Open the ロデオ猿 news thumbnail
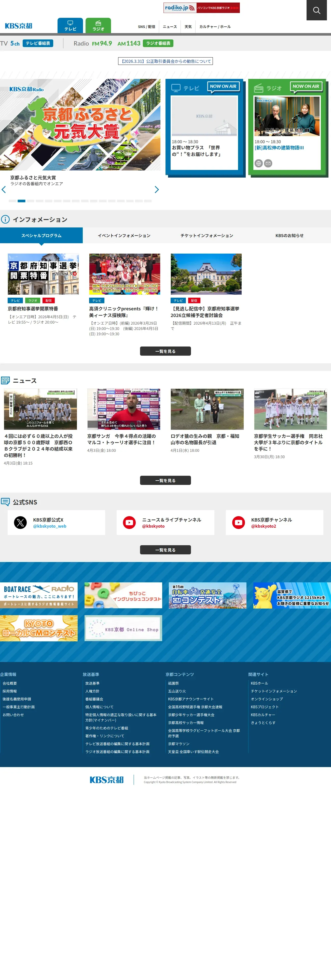Screen dimensions: 331x980 (207, 409)
